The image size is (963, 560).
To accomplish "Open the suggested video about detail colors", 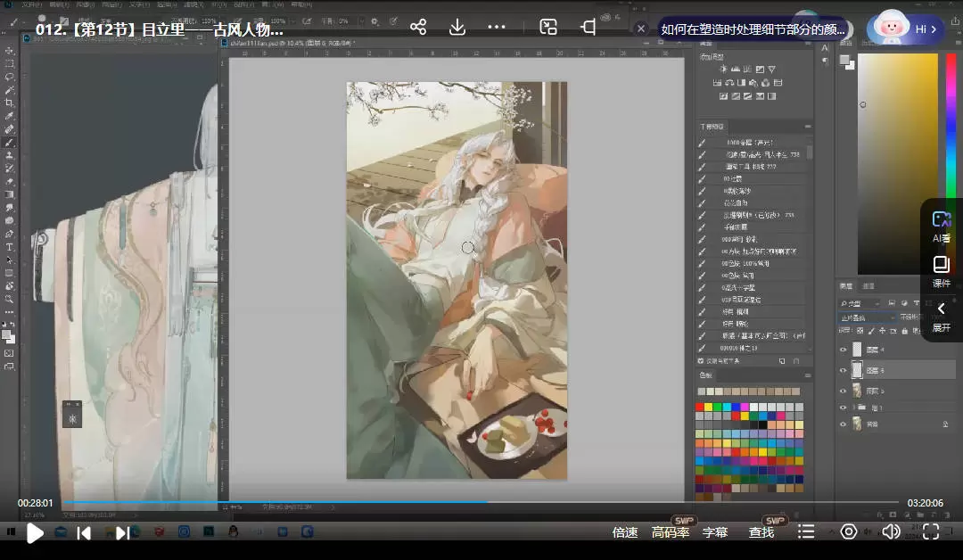I will [753, 29].
